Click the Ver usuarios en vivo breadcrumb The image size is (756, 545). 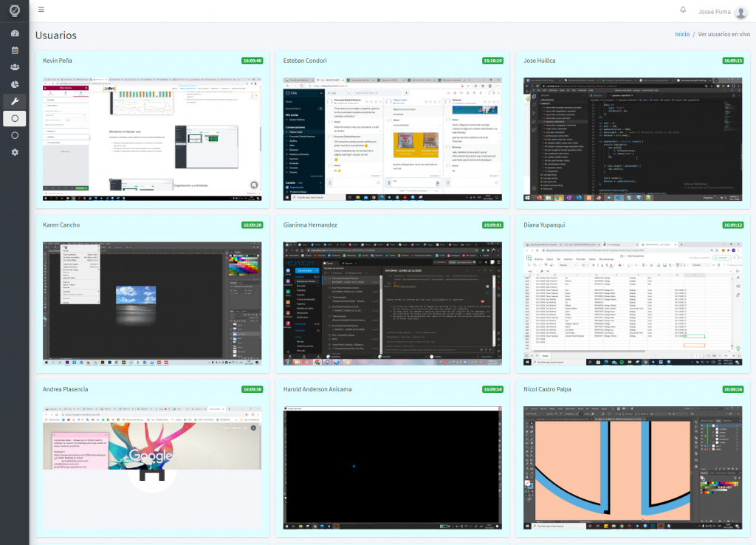[x=724, y=34]
